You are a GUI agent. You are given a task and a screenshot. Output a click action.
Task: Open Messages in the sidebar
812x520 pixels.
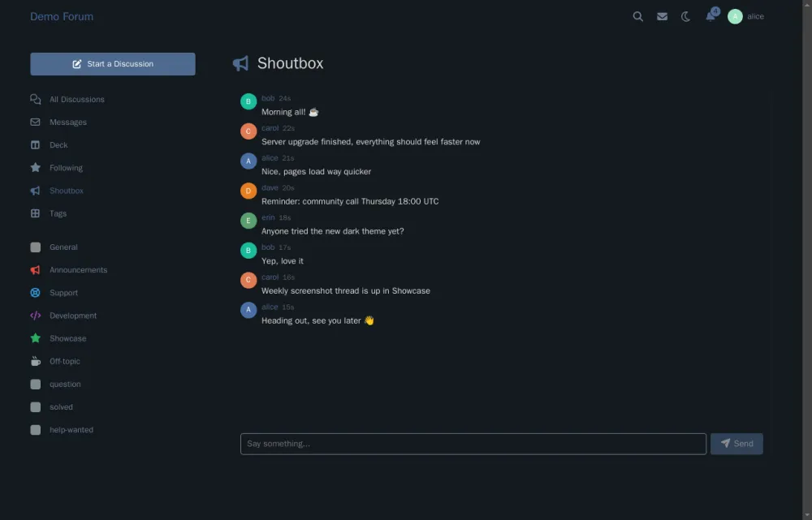[68, 122]
